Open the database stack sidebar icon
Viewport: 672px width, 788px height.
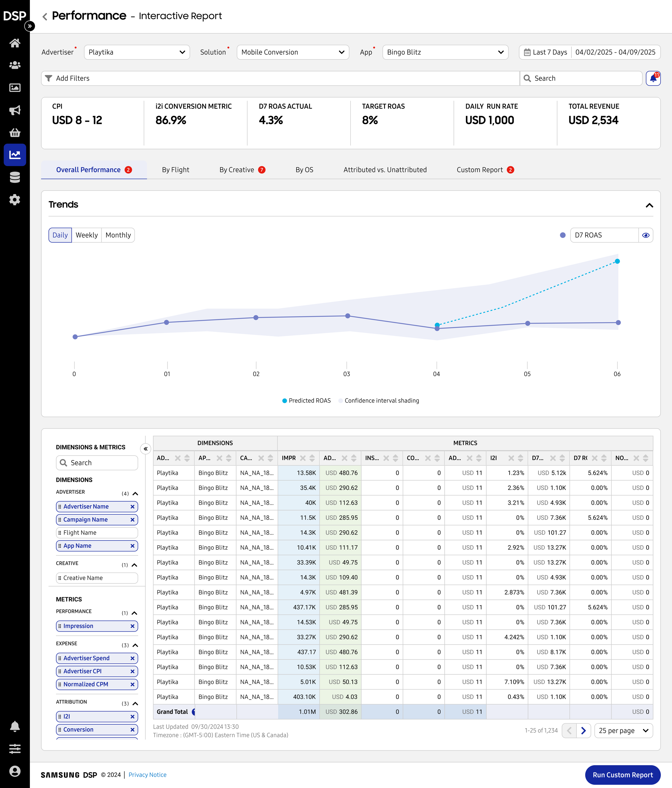15,177
